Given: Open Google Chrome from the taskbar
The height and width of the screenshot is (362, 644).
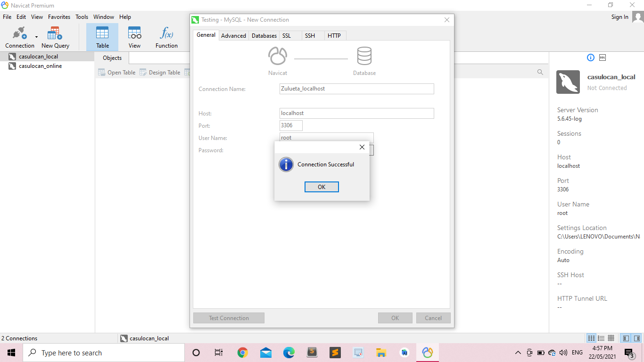Looking at the screenshot, I should 243,353.
